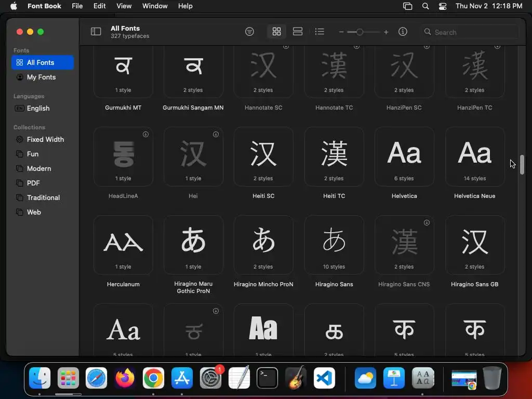Screen dimensions: 532x399
Task: Select My Fonts in sidebar
Action: click(x=43, y=77)
